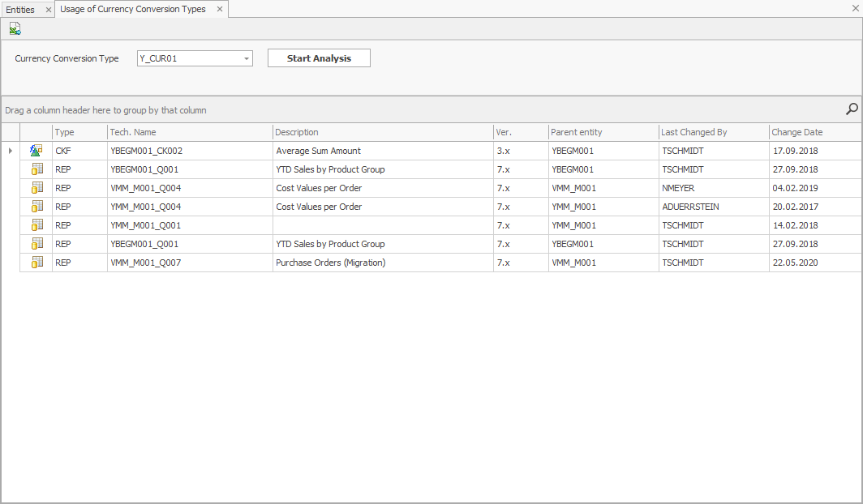Click report icon for YMM_M001_Q001 row

(x=36, y=225)
